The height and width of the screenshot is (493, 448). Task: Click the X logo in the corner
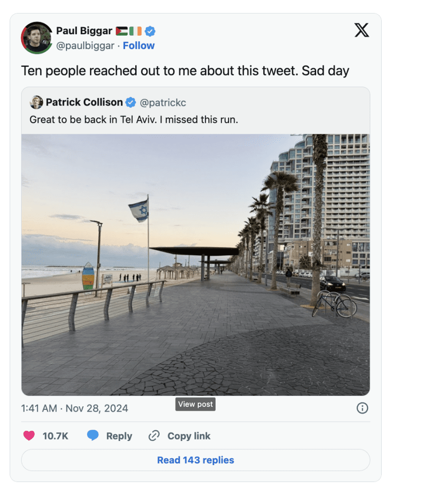coord(361,30)
